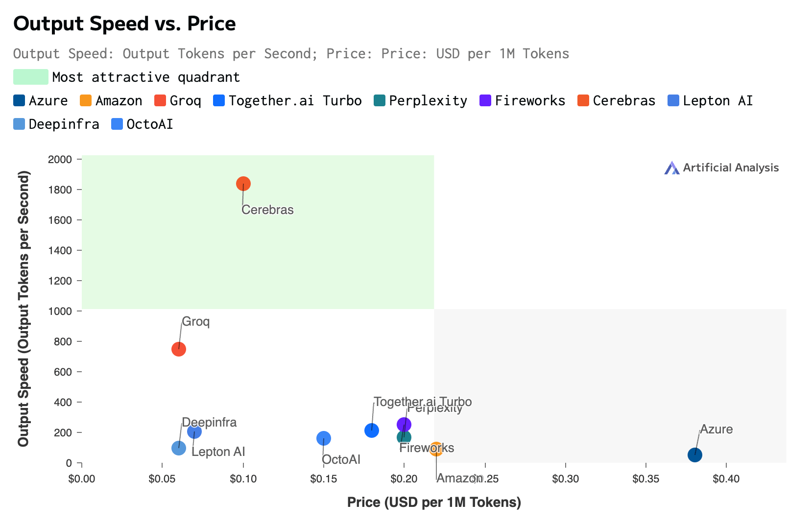Click the Azure data point
Screen dimensions: 812x525
695,455
